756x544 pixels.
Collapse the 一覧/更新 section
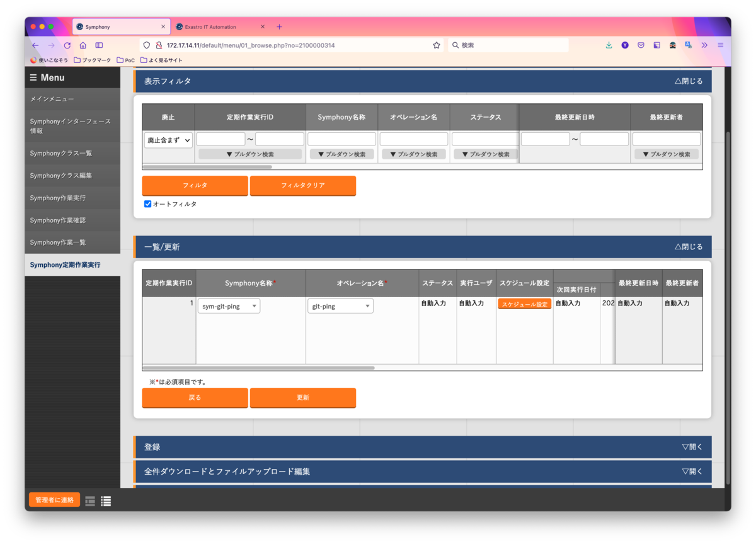click(x=689, y=247)
